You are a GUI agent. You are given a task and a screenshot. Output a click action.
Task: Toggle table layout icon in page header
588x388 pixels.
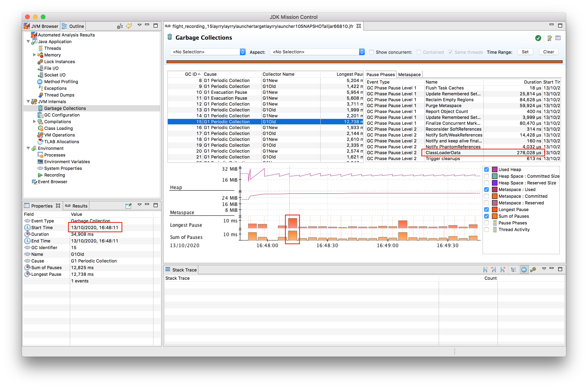tap(558, 38)
